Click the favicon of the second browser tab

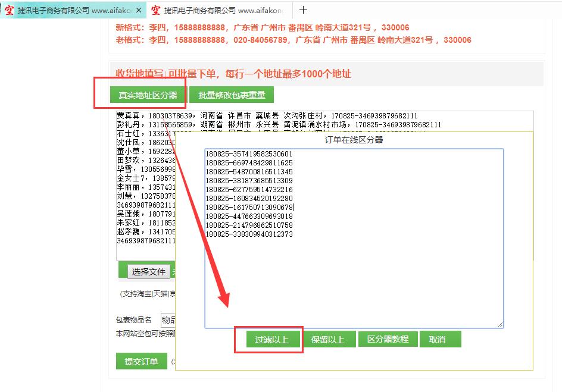pos(155,10)
